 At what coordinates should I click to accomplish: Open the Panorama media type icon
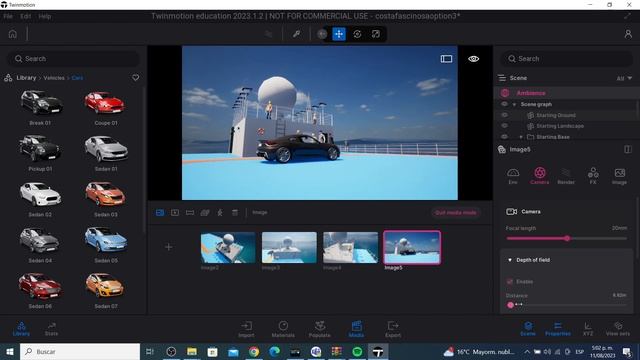point(190,213)
